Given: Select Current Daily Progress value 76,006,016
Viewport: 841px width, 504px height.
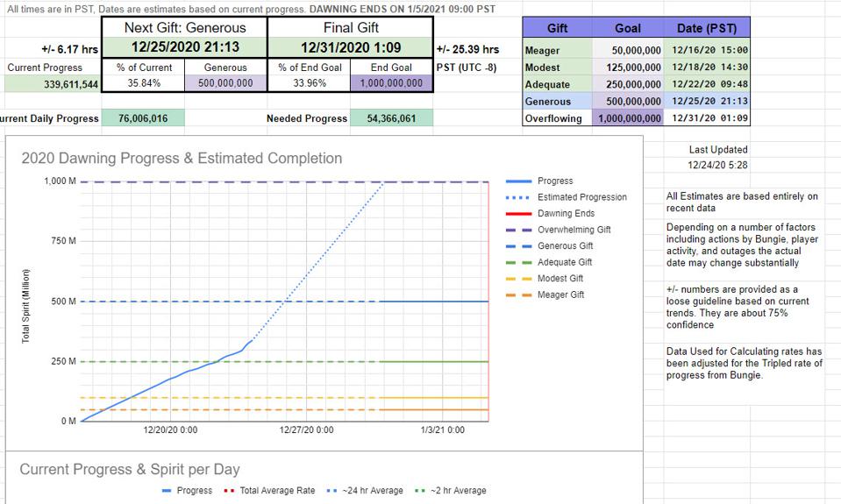Looking at the screenshot, I should [143, 118].
